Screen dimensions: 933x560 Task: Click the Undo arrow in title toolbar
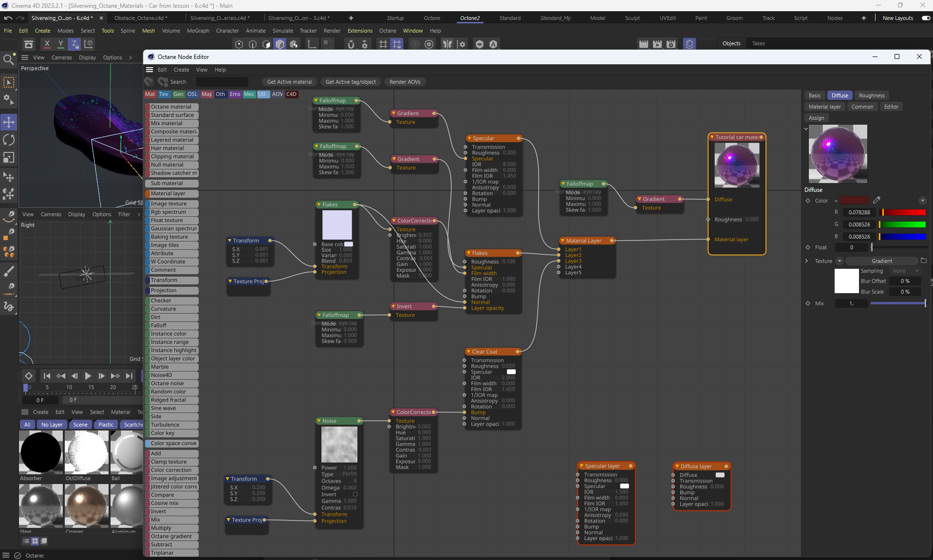(x=8, y=18)
